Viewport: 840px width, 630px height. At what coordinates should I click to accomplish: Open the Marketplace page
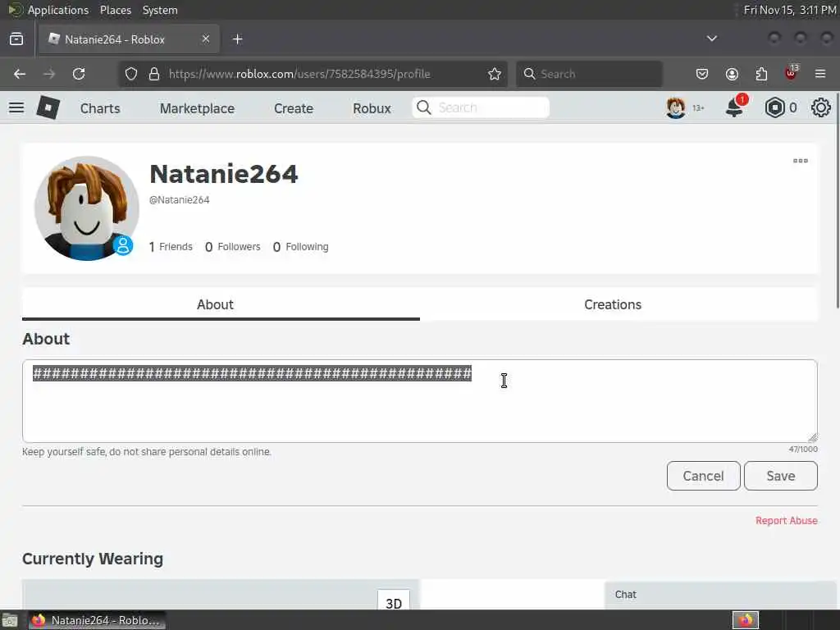(x=197, y=108)
